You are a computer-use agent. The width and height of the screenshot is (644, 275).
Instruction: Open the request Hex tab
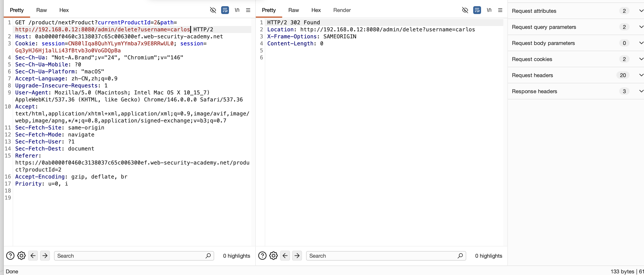click(64, 10)
